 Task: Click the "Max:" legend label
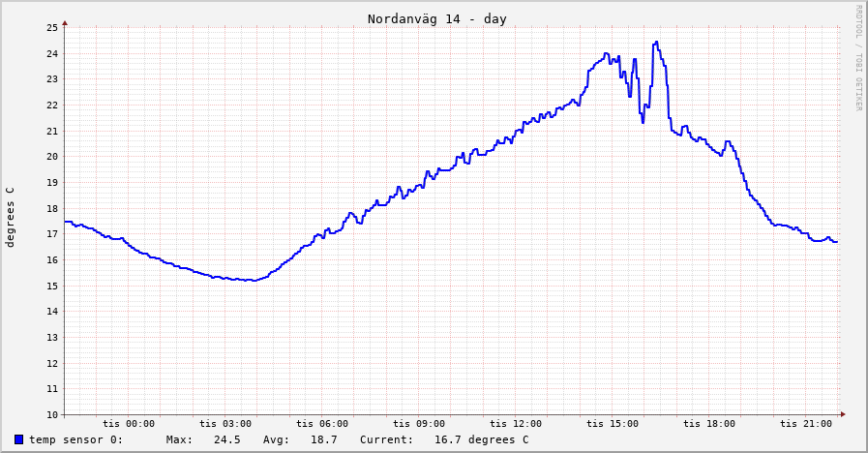click(x=179, y=439)
